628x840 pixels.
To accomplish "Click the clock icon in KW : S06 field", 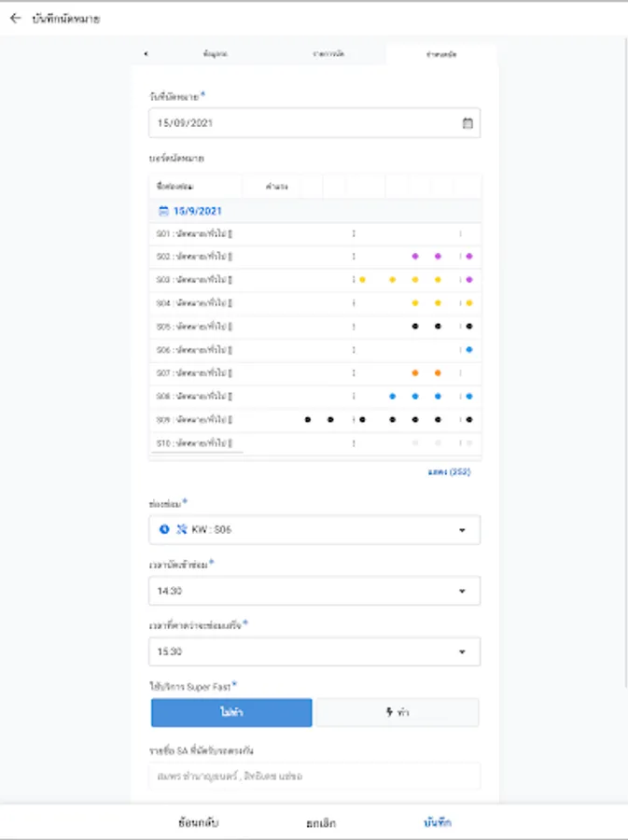I will point(164,529).
